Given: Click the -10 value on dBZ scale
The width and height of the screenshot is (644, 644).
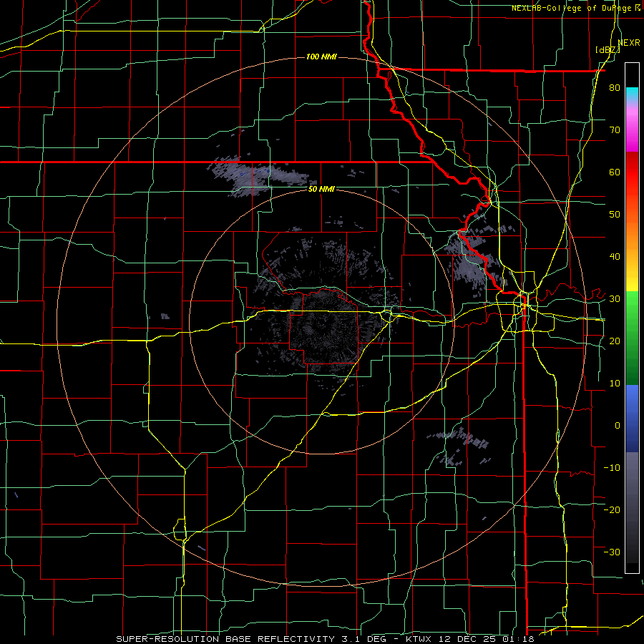Looking at the screenshot, I should (x=612, y=467).
